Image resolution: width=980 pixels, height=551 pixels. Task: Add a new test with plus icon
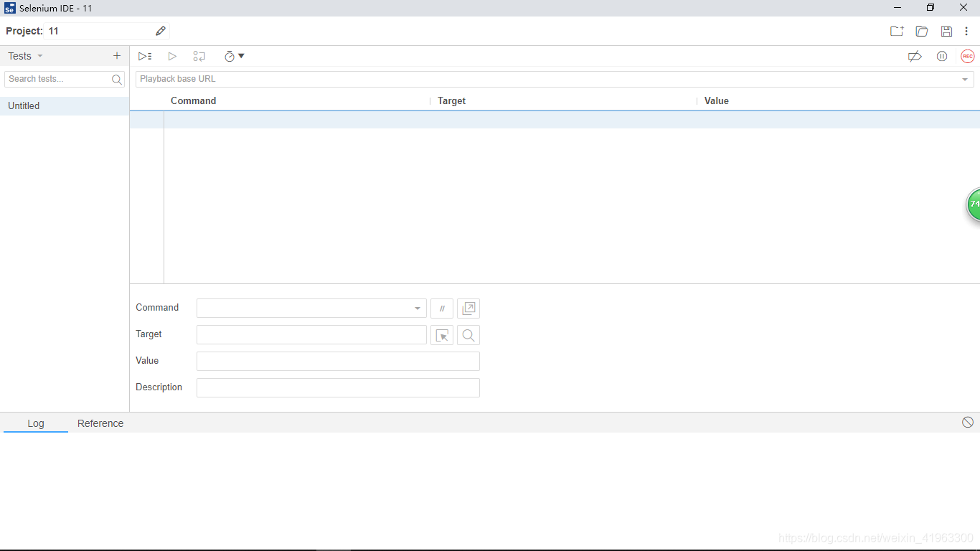117,56
